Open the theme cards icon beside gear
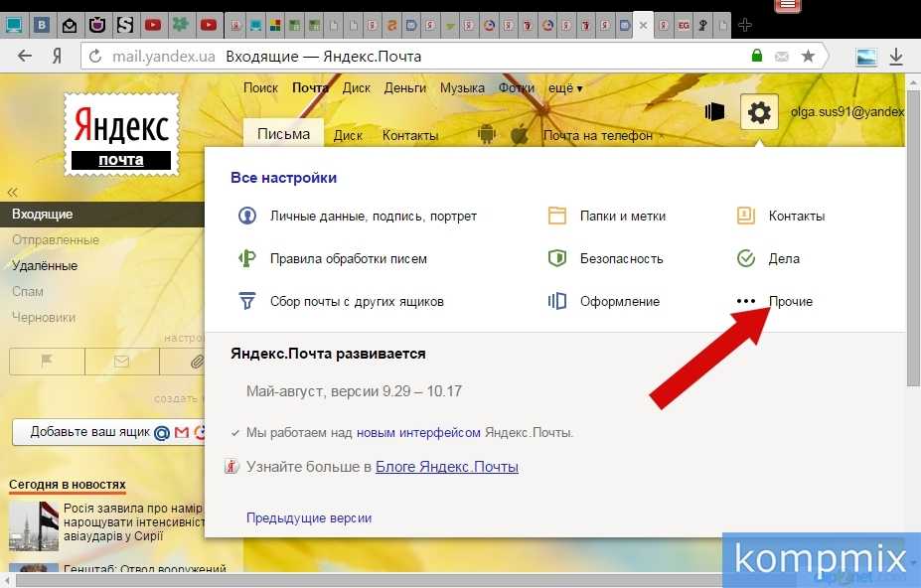The image size is (921, 588). pos(714,112)
